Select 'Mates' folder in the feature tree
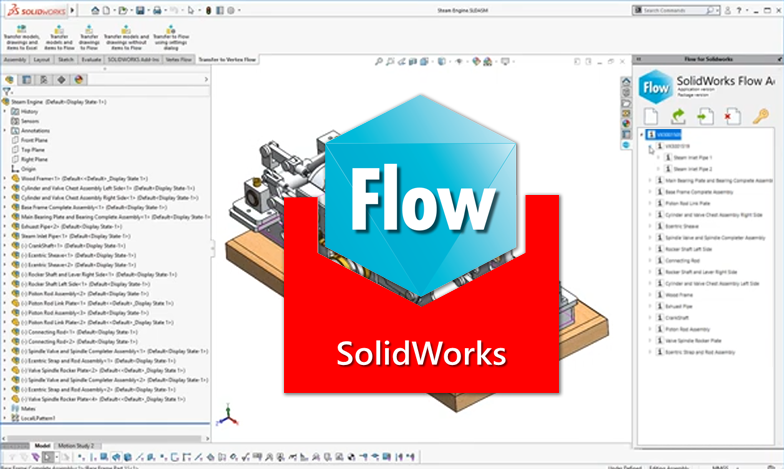The width and height of the screenshot is (784, 469). click(x=28, y=408)
